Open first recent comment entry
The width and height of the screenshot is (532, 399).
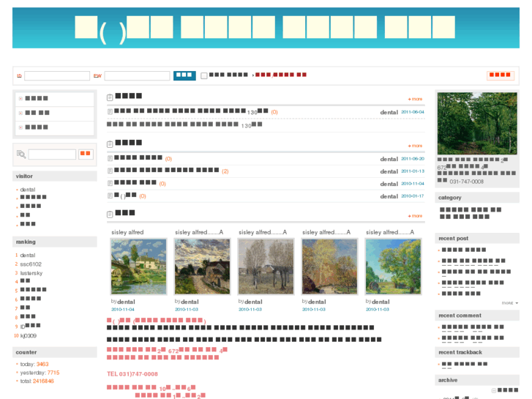click(473, 327)
